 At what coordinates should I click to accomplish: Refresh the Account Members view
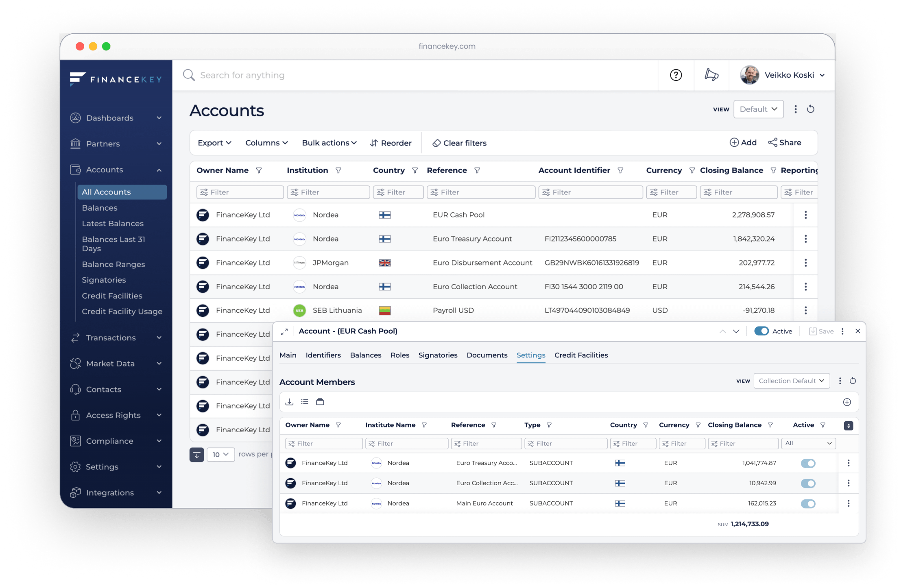853,381
